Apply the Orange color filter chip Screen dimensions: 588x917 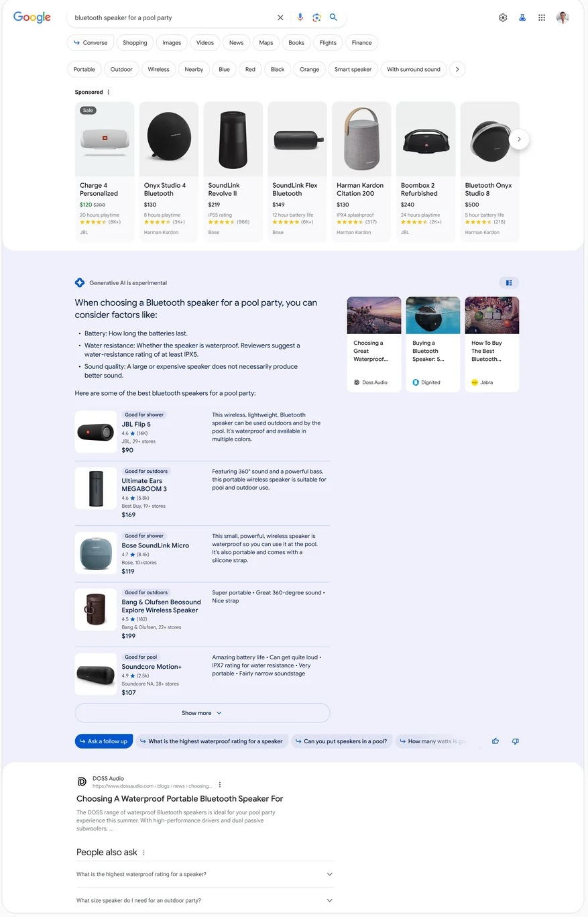coord(310,69)
